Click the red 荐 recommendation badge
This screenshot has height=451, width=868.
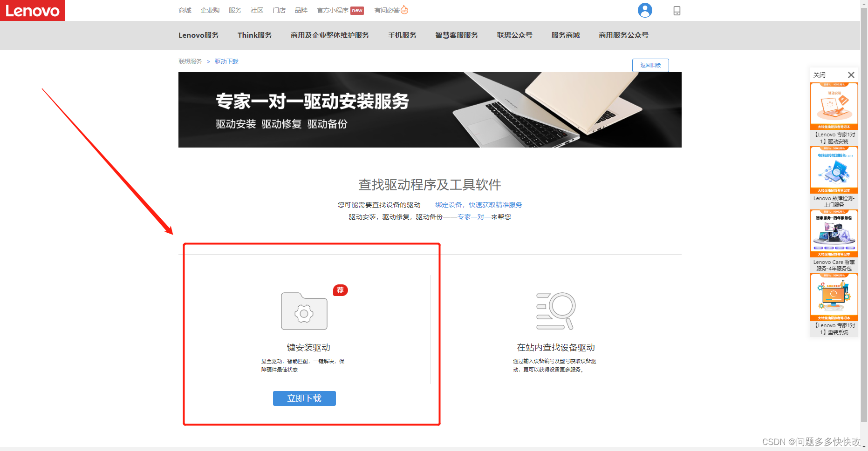click(340, 290)
